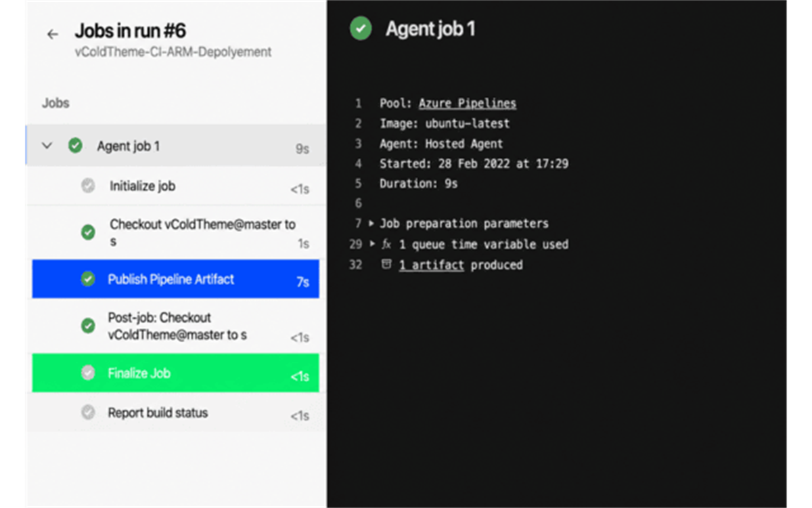The height and width of the screenshot is (508, 812).
Task: Click the Started: 28 Feb 2022 log line
Action: point(474,163)
